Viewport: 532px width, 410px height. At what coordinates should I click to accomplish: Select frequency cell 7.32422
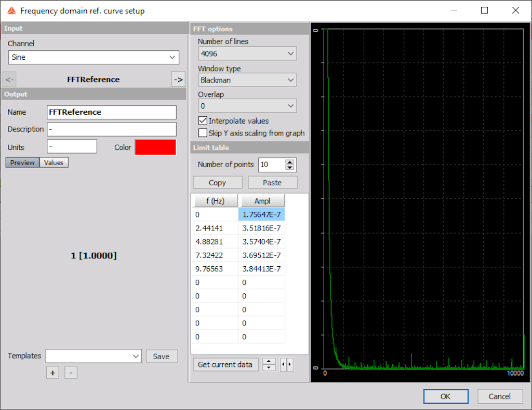point(215,255)
